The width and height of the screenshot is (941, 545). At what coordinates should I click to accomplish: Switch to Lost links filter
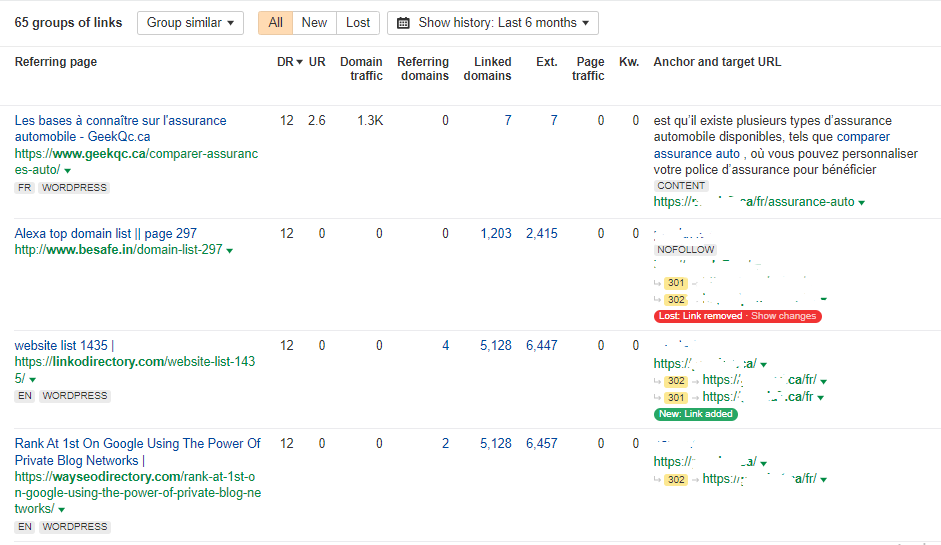point(358,23)
